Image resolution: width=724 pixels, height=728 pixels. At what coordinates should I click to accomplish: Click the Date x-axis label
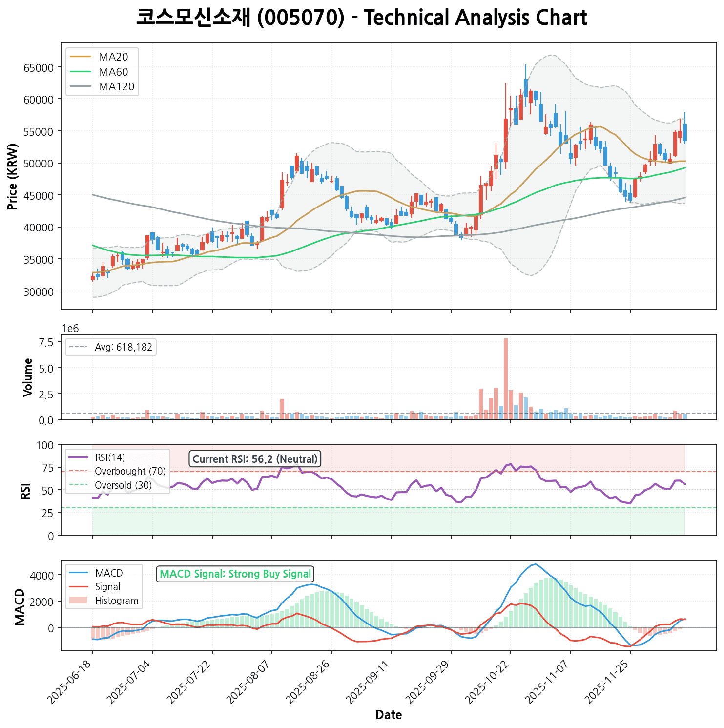tap(389, 715)
